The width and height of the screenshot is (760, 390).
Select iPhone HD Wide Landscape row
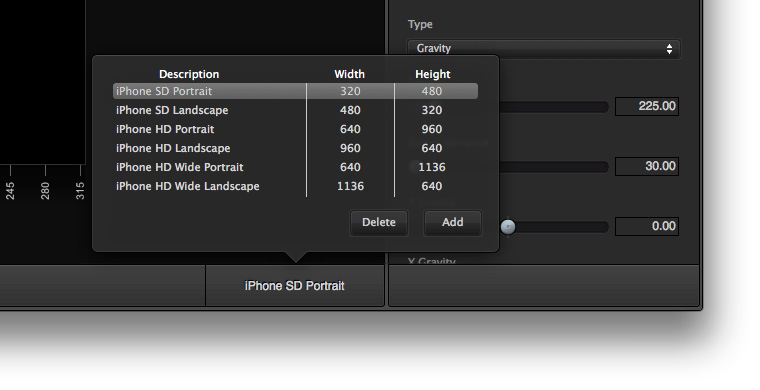click(x=295, y=186)
